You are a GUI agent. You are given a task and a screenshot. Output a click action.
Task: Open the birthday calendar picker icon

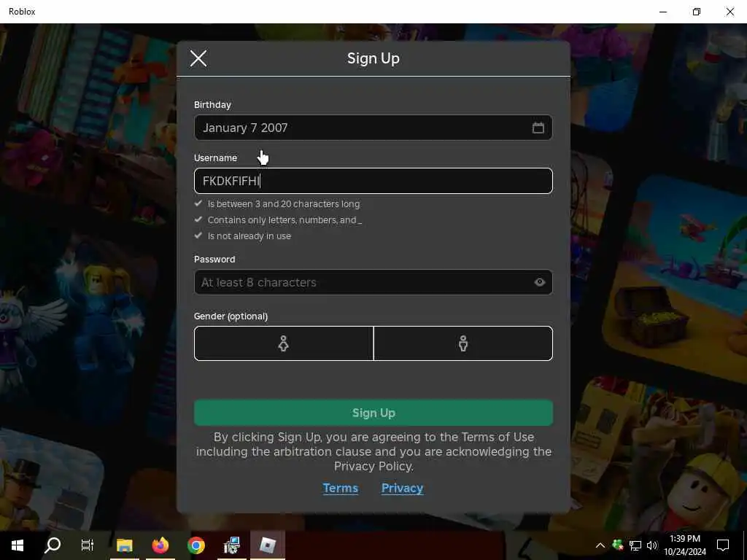click(x=538, y=128)
